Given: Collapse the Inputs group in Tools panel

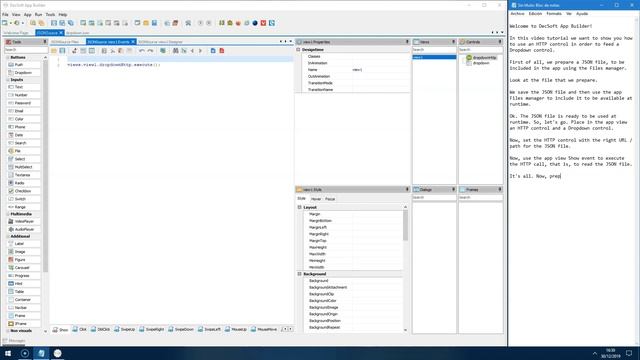Looking at the screenshot, I should coord(8,80).
